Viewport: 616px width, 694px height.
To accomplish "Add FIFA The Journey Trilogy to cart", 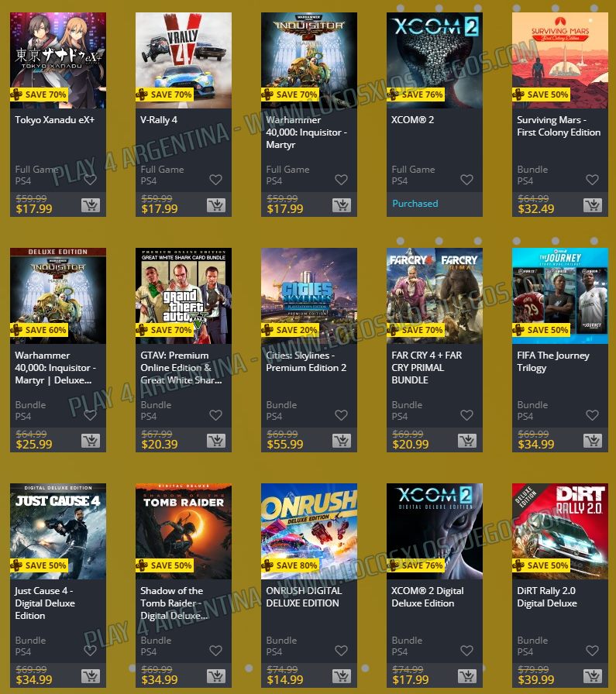I will coord(593,441).
